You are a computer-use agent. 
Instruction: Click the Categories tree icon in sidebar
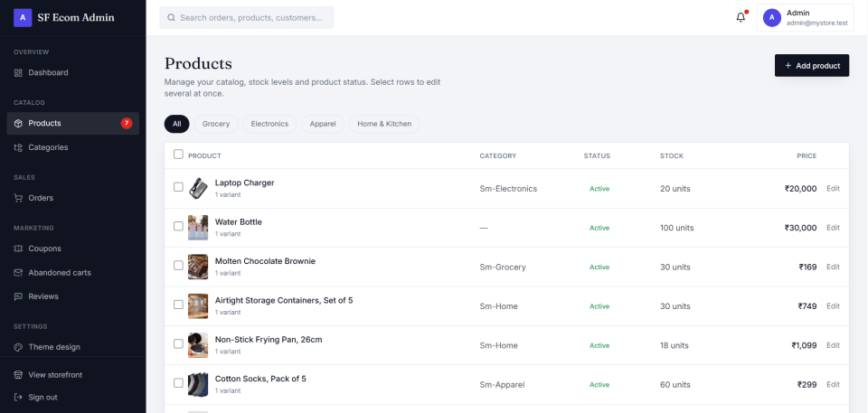(x=18, y=147)
